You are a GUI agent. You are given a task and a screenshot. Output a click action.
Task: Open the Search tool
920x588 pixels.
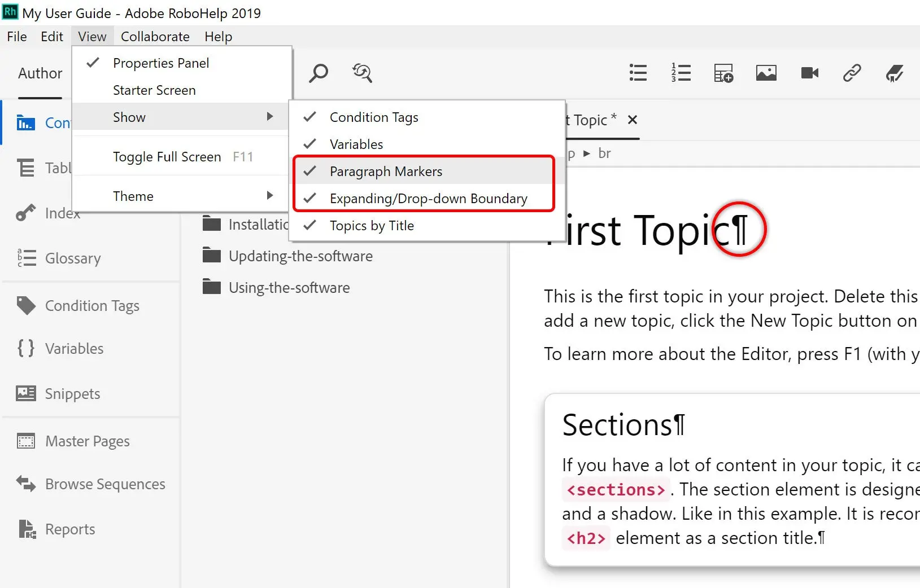[319, 73]
